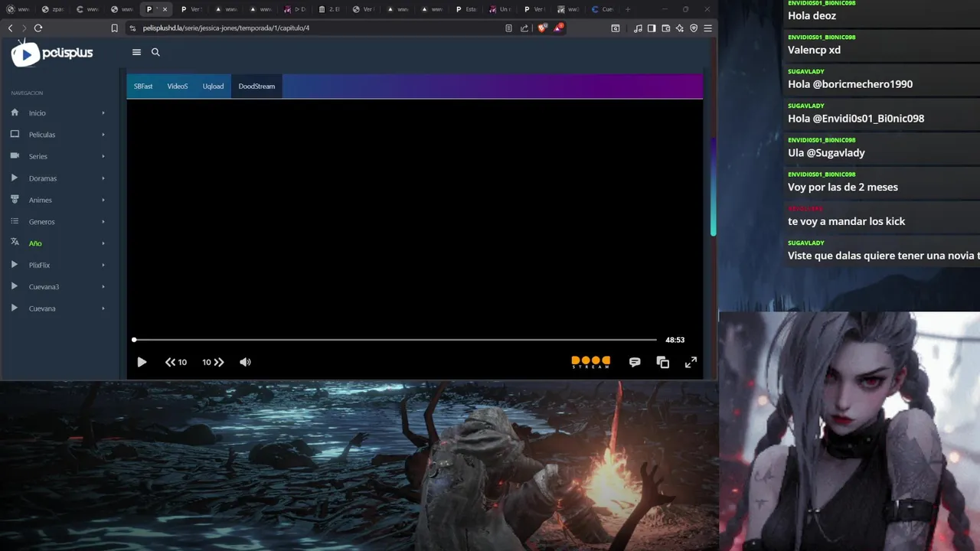Click chat message 'Voy por las de 2 meses'

tap(843, 187)
